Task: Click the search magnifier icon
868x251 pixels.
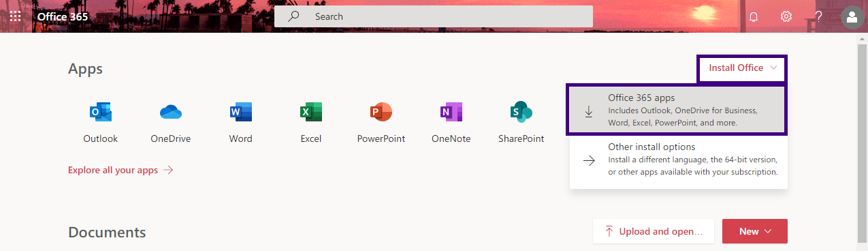Action: (294, 16)
